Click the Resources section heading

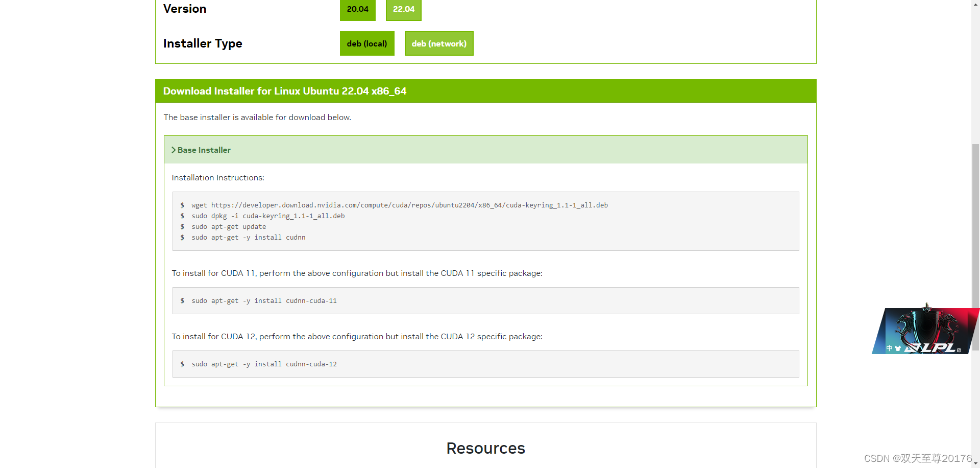click(x=485, y=448)
